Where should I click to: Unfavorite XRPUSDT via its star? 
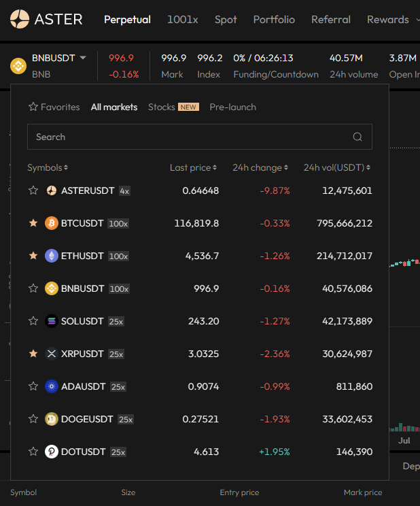coord(33,354)
